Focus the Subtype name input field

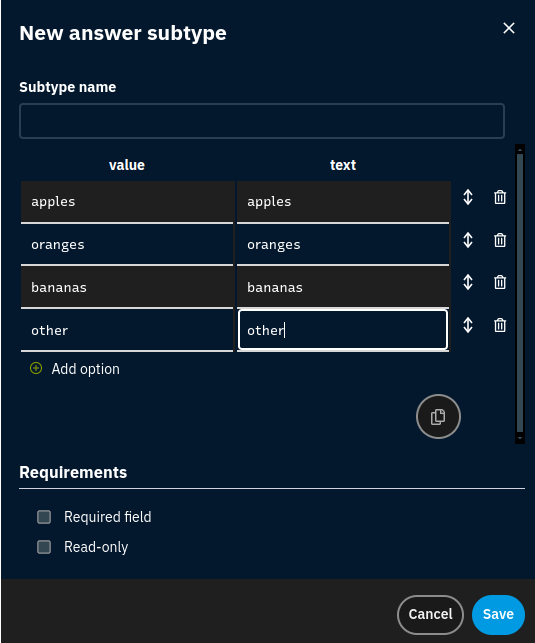(262, 121)
